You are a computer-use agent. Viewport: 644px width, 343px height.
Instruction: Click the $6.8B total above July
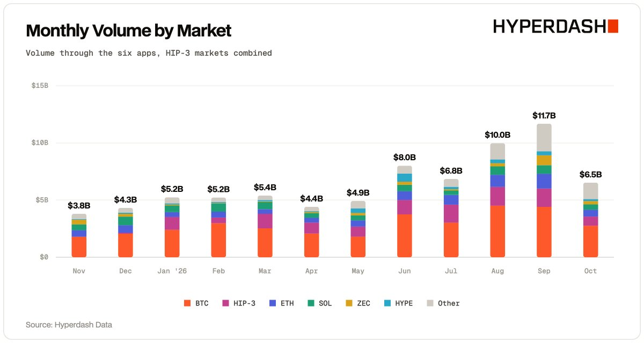451,171
